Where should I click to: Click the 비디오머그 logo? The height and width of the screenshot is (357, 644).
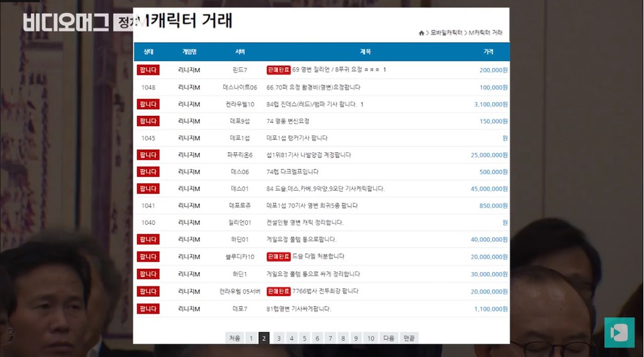[66, 23]
